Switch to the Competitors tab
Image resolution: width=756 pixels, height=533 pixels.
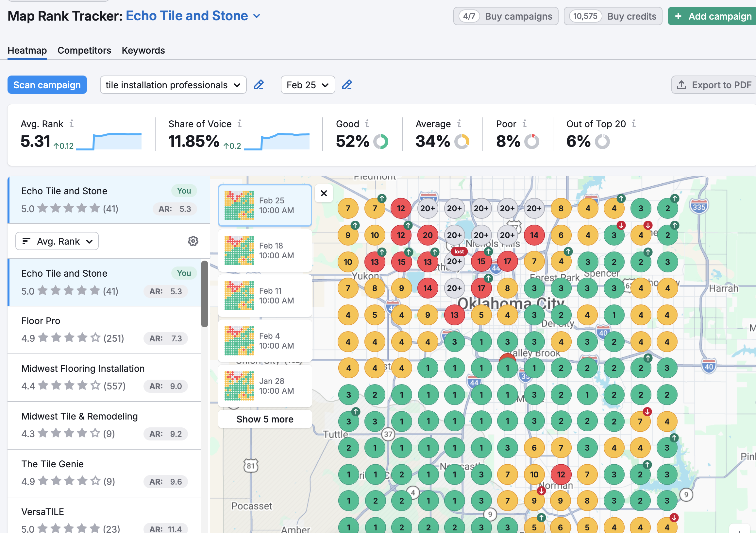(84, 50)
